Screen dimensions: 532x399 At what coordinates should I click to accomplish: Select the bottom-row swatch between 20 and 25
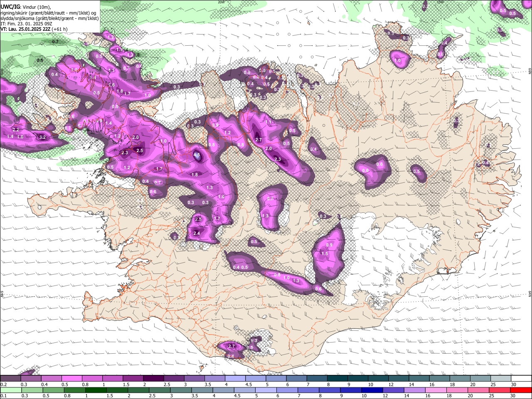click(478, 390)
